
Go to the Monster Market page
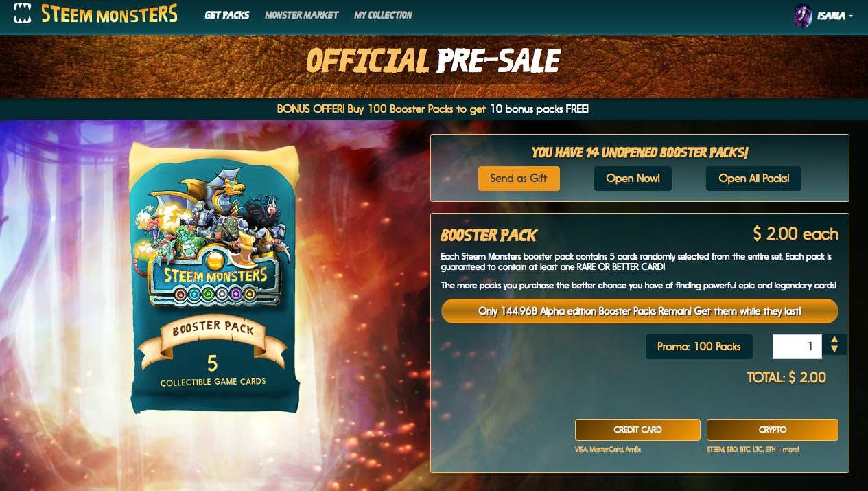(301, 15)
